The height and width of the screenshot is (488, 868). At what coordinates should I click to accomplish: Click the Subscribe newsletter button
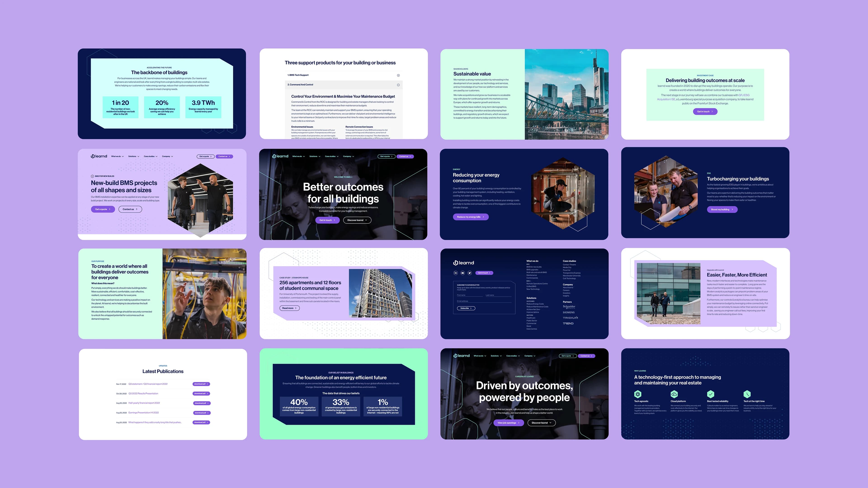466,308
